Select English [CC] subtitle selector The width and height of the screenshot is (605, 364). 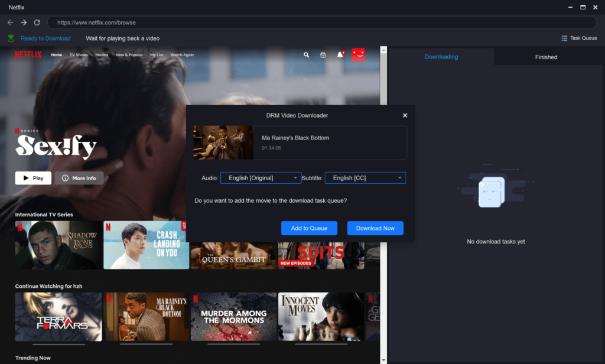365,177
